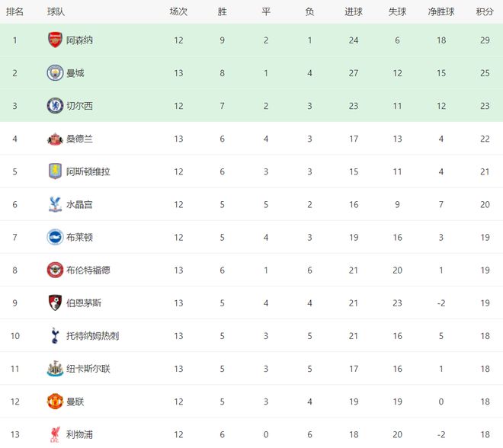The height and width of the screenshot is (448, 503).
Task: Open the 阿森纳 team name link
Action: click(x=80, y=40)
